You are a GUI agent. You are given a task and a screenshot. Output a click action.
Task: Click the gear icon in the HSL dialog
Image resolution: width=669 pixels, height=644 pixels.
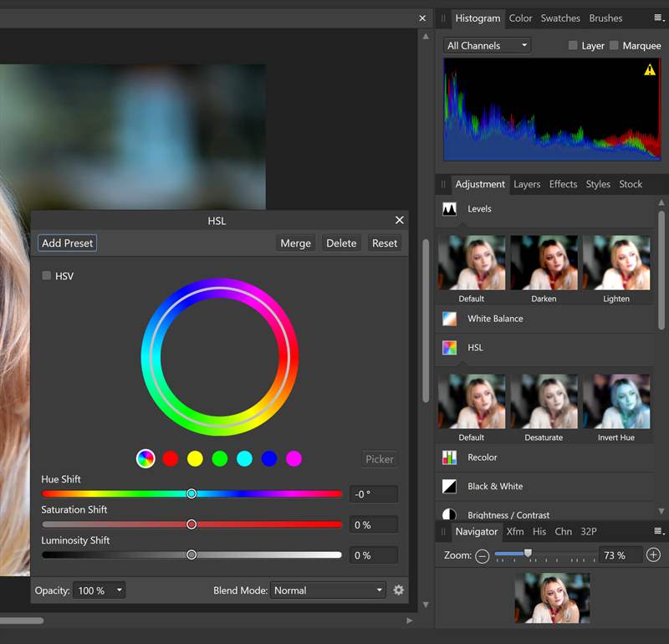(399, 590)
